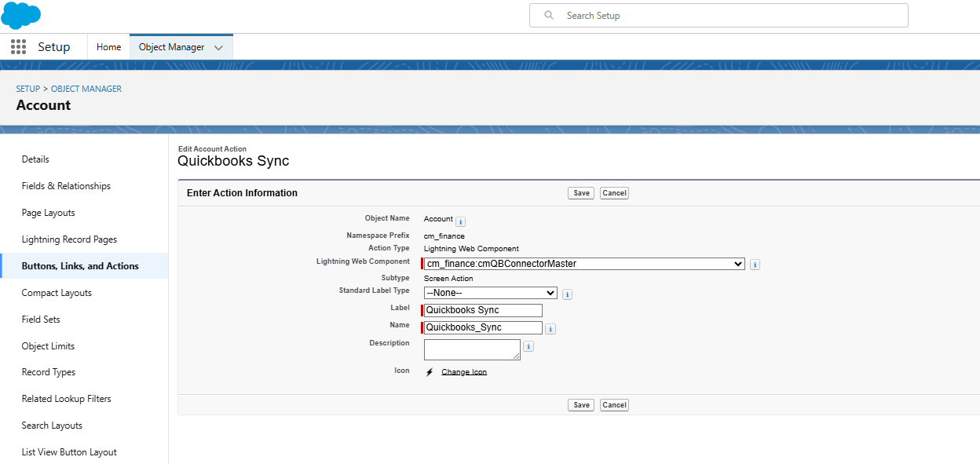980x464 pixels.
Task: Click the top Save button
Action: coord(581,193)
